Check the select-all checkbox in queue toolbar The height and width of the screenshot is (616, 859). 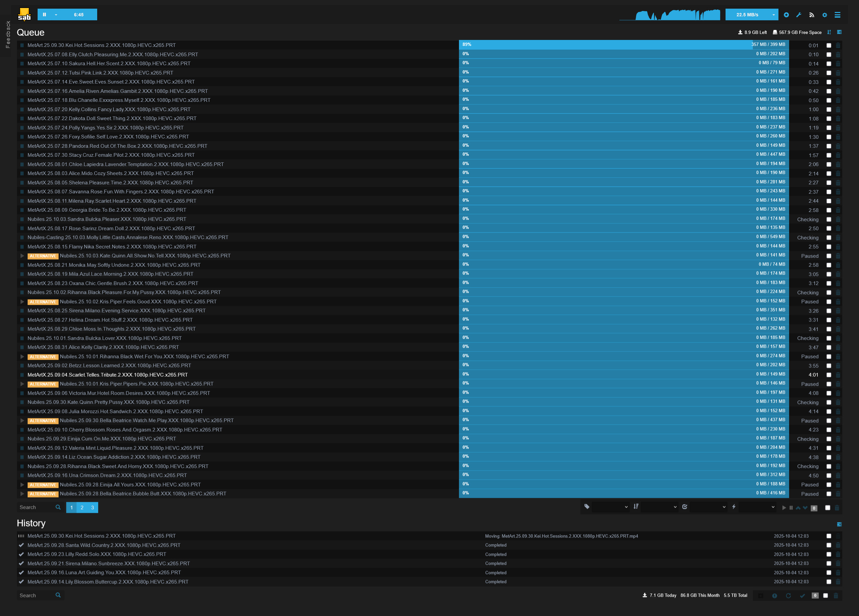[x=828, y=508]
